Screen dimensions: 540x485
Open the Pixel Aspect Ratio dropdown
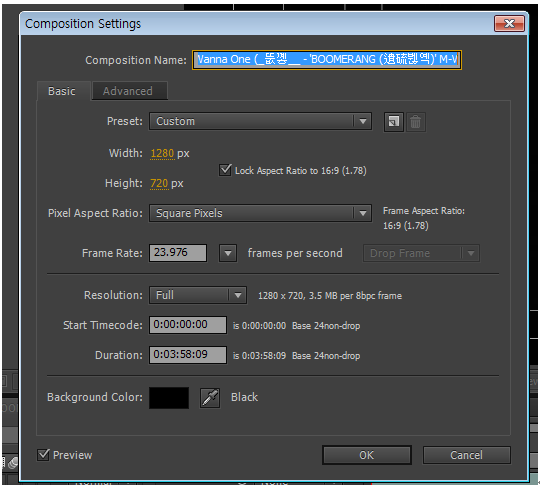click(260, 213)
